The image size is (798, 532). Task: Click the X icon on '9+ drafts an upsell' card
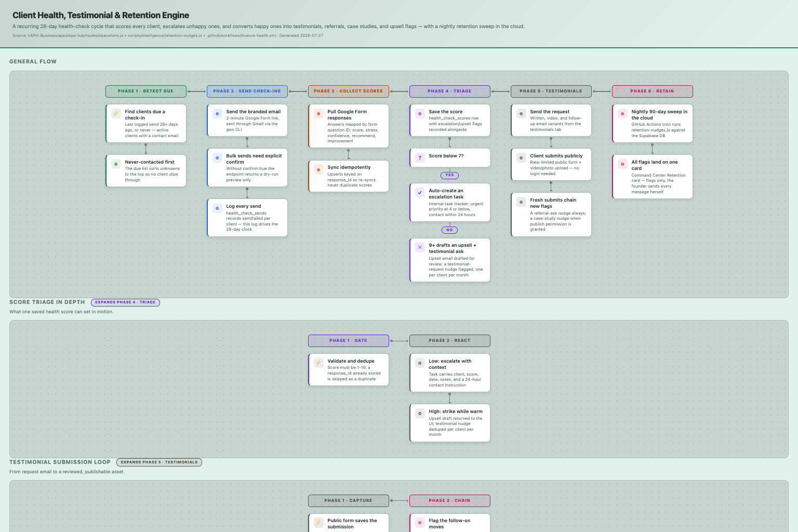tap(420, 247)
